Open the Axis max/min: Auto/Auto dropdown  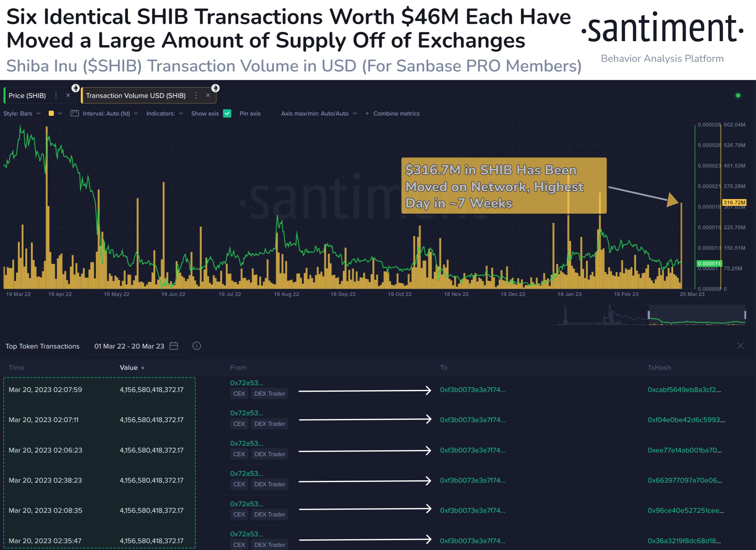tap(319, 114)
